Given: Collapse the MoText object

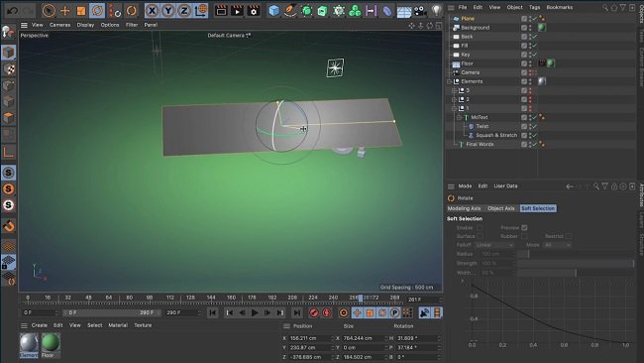Looking at the screenshot, I should point(459,118).
